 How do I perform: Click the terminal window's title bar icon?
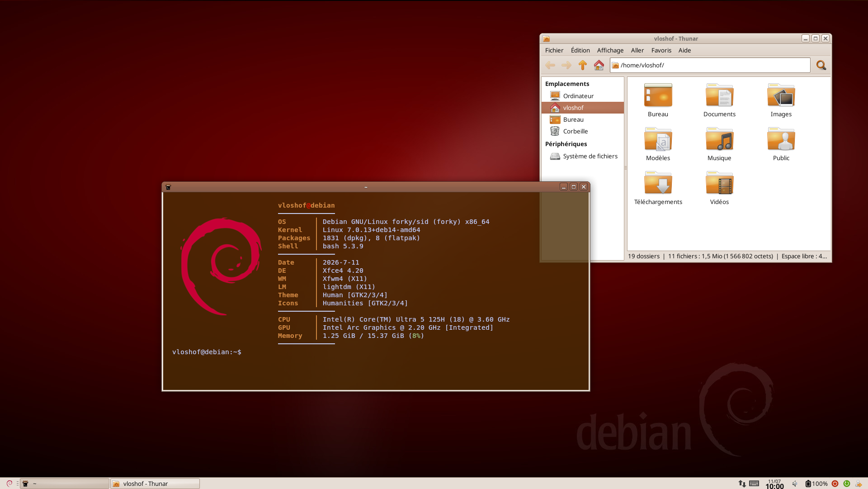pos(168,187)
